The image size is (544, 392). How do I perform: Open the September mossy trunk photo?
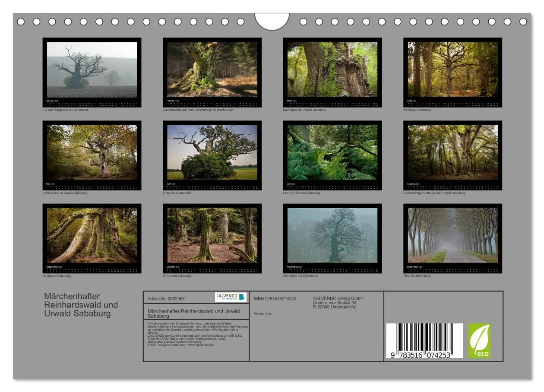tap(92, 235)
